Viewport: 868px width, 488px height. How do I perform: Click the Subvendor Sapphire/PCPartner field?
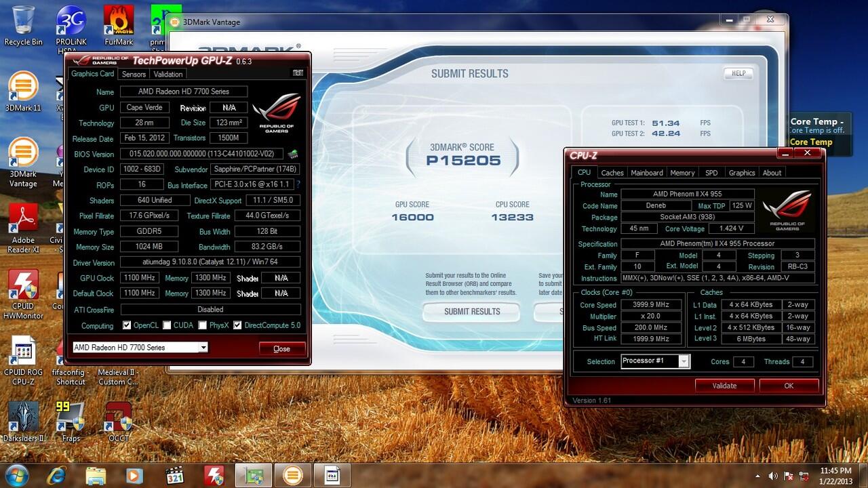click(255, 169)
